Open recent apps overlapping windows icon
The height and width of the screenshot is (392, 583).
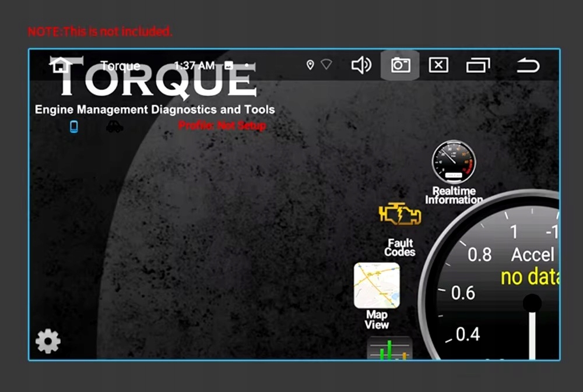(x=478, y=65)
